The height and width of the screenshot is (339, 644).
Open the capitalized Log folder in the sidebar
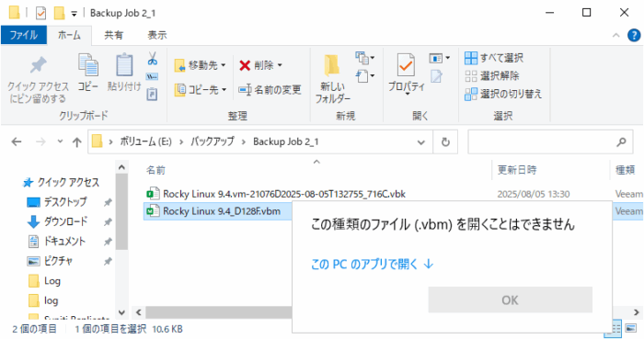click(x=44, y=281)
